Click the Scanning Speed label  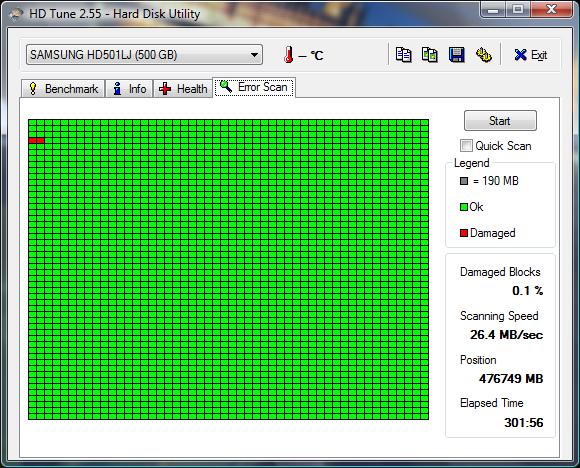tap(499, 316)
